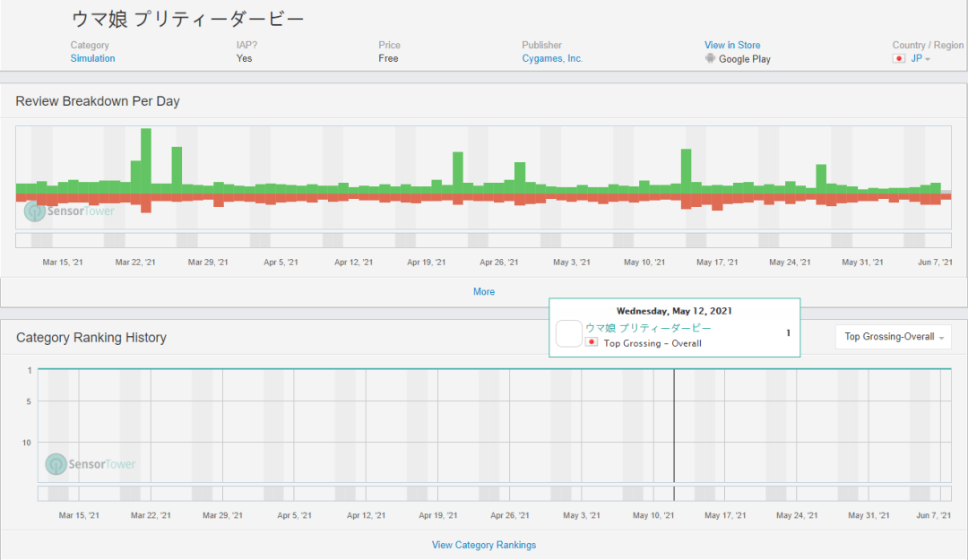Click the Japan flag in the ranking tooltip
This screenshot has height=560, width=968.
click(x=592, y=342)
